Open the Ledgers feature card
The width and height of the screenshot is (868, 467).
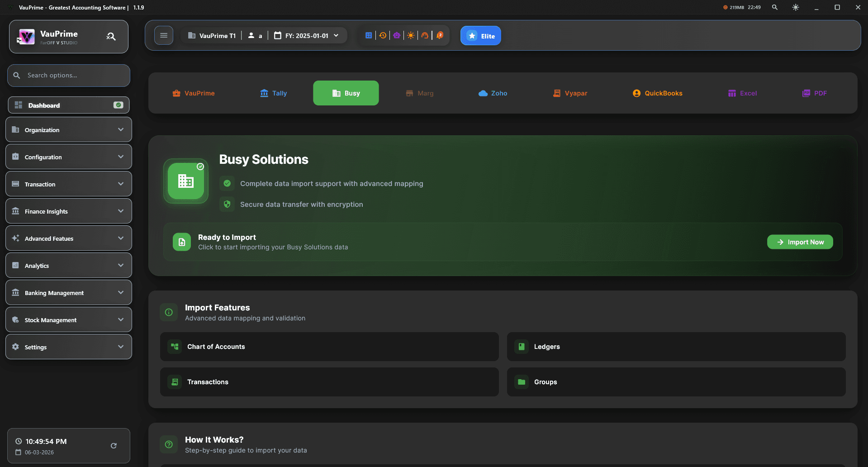click(676, 347)
